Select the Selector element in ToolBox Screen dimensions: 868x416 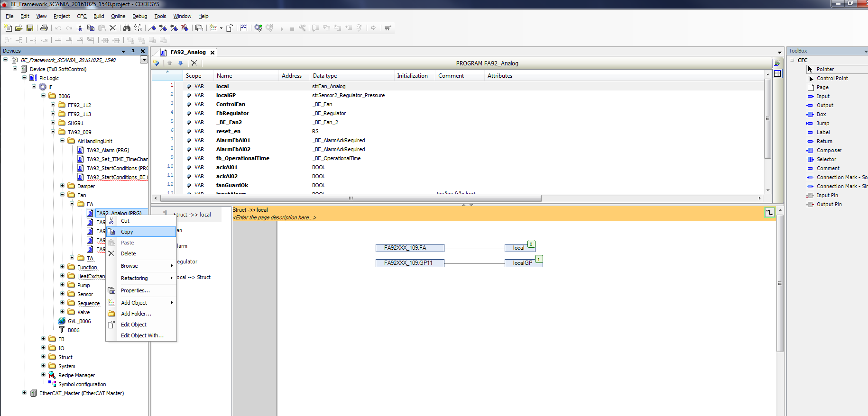coord(826,159)
